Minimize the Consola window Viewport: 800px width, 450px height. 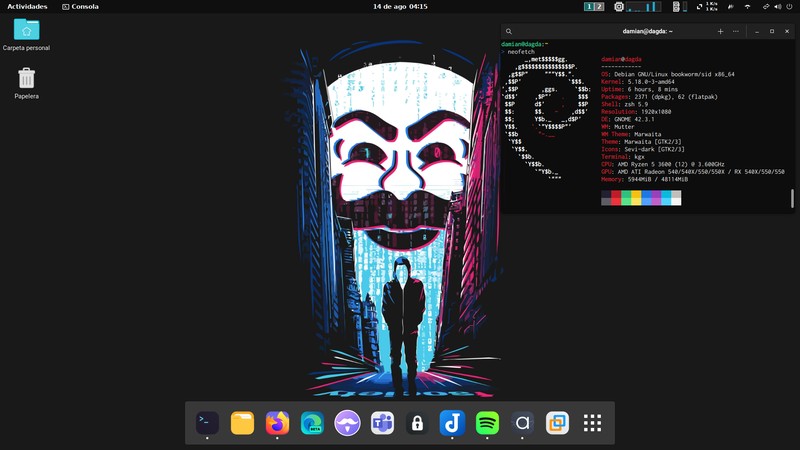[757, 32]
